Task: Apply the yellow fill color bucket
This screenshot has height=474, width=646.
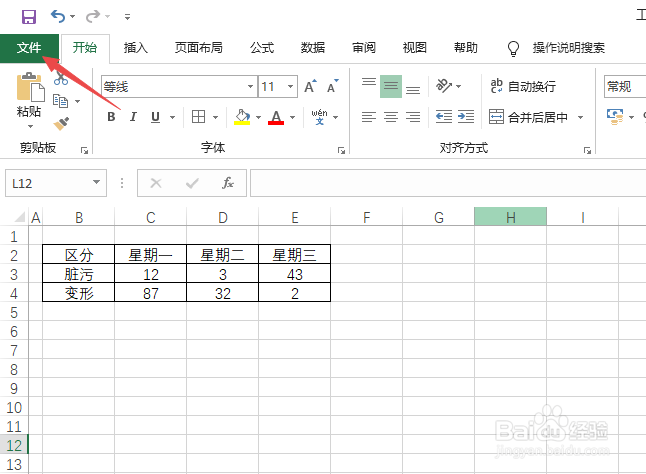Action: pos(242,117)
